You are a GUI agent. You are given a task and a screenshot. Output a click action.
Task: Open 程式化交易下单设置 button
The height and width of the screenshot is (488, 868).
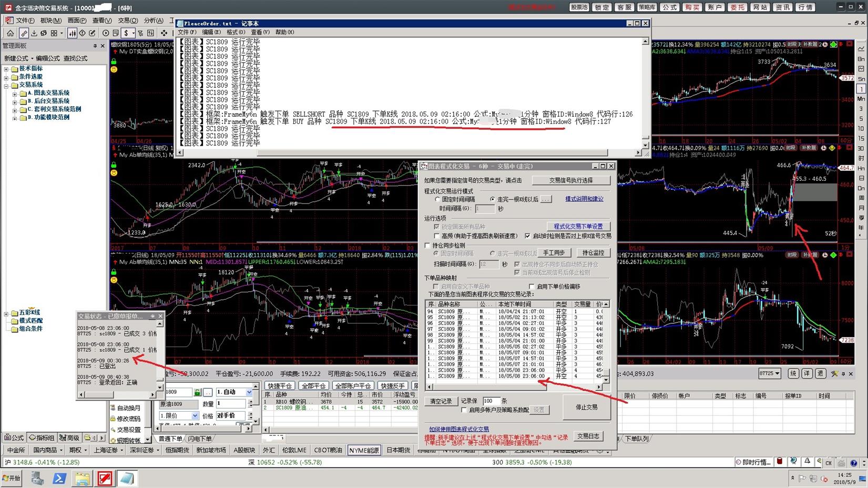click(578, 227)
